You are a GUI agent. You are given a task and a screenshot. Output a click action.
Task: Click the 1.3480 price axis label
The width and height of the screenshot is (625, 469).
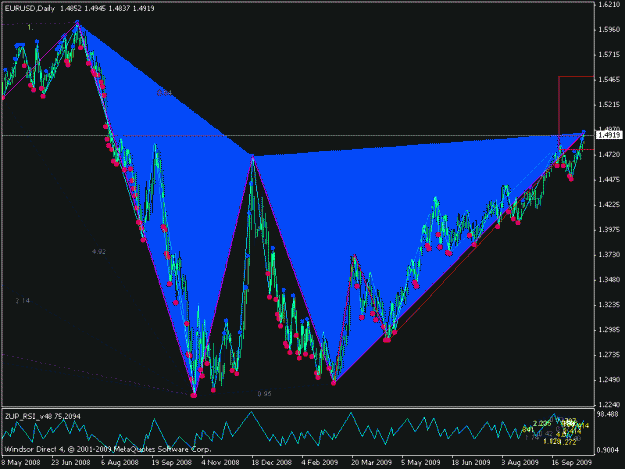609,279
